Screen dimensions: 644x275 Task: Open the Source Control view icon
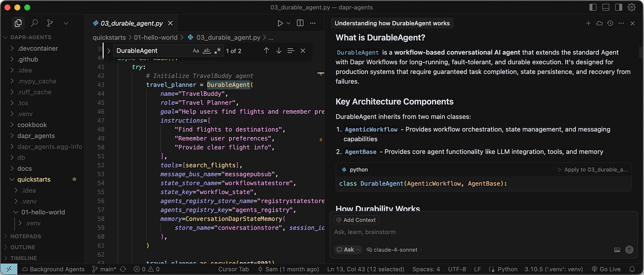(50, 23)
